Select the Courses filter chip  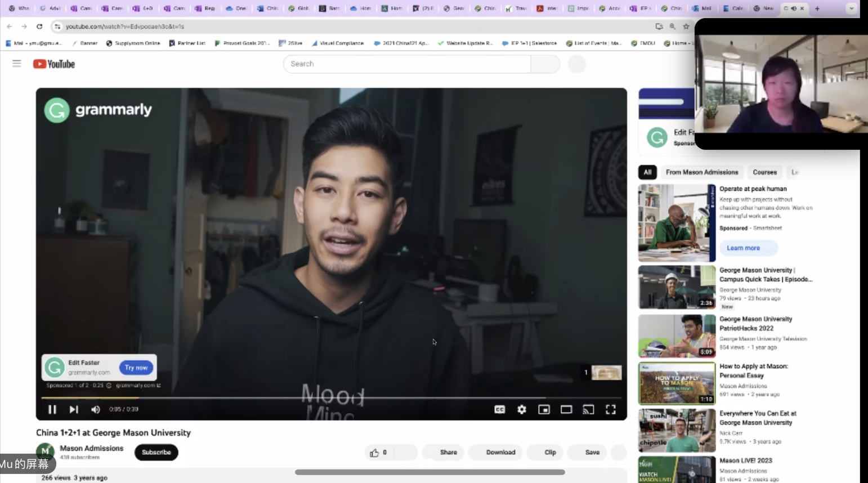pyautogui.click(x=764, y=172)
